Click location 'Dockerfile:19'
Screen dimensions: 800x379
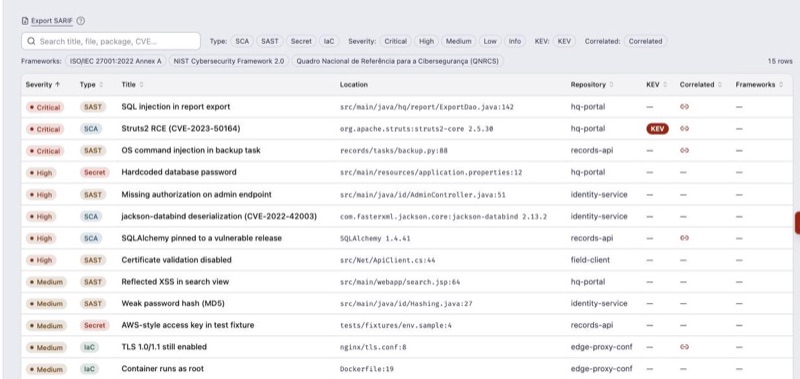(367, 369)
